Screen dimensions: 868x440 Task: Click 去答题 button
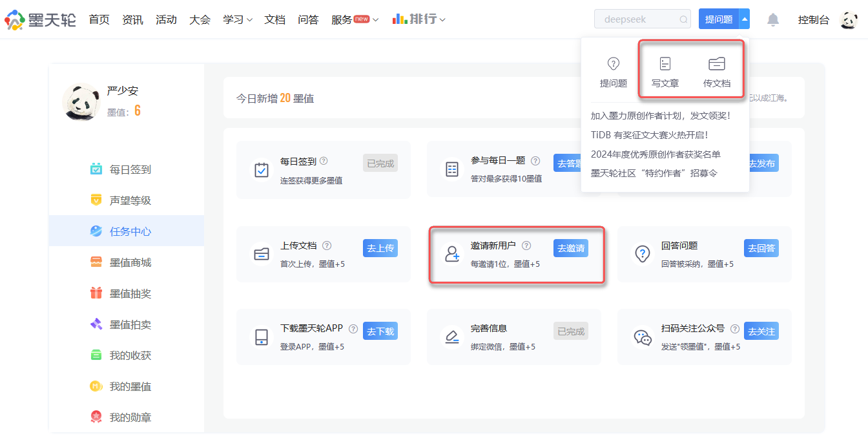pos(568,163)
